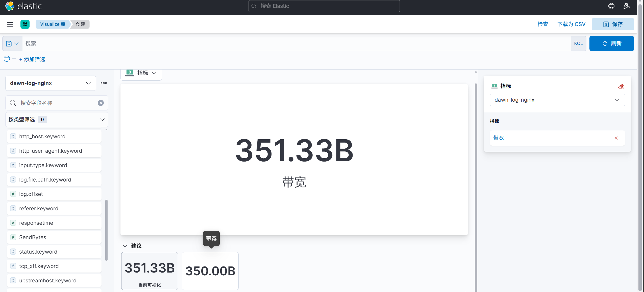Click the 保存 button
Image resolution: width=644 pixels, height=292 pixels.
(613, 24)
